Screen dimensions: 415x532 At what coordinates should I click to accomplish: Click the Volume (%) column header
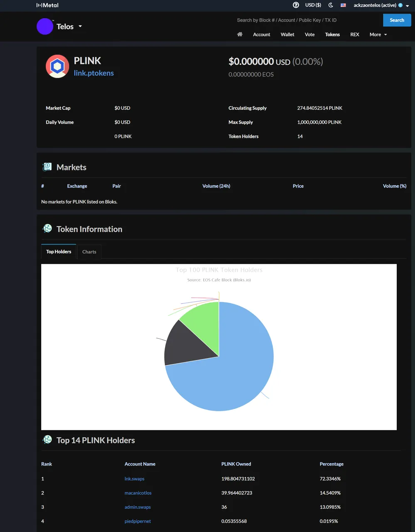(395, 186)
